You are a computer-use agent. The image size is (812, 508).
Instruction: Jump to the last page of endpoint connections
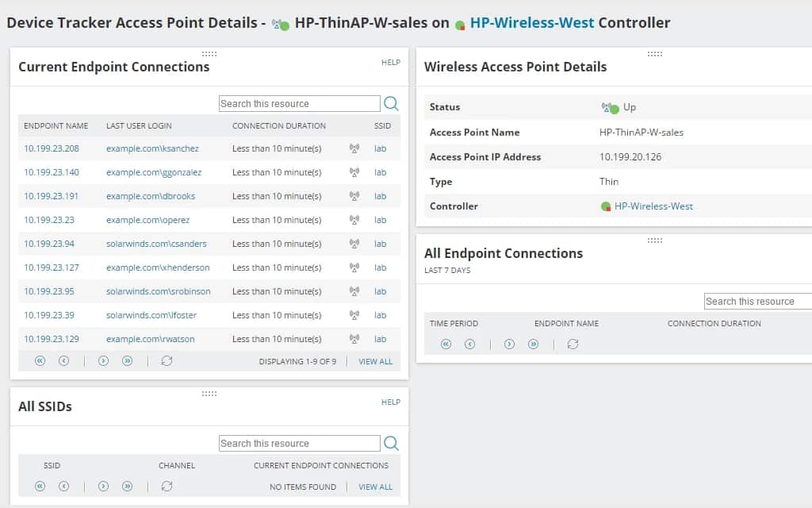[x=126, y=361]
